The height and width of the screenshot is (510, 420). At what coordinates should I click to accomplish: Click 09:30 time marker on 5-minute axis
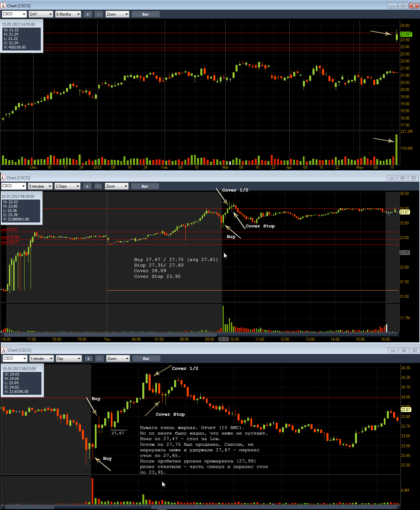[x=224, y=339]
